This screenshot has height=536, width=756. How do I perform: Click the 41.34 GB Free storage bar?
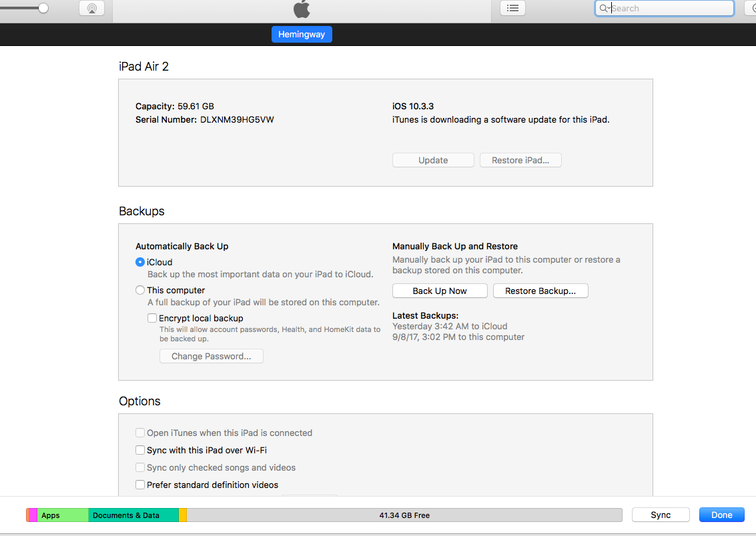click(404, 515)
